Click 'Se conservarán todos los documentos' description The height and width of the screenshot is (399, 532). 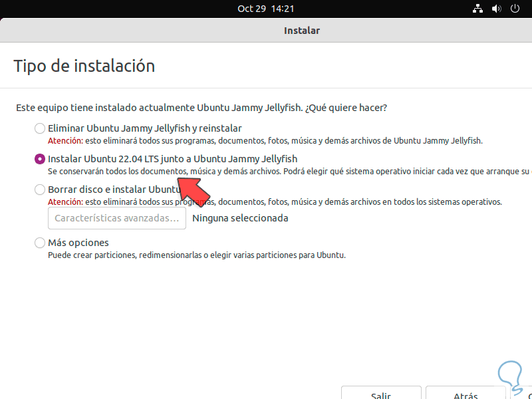pos(290,172)
